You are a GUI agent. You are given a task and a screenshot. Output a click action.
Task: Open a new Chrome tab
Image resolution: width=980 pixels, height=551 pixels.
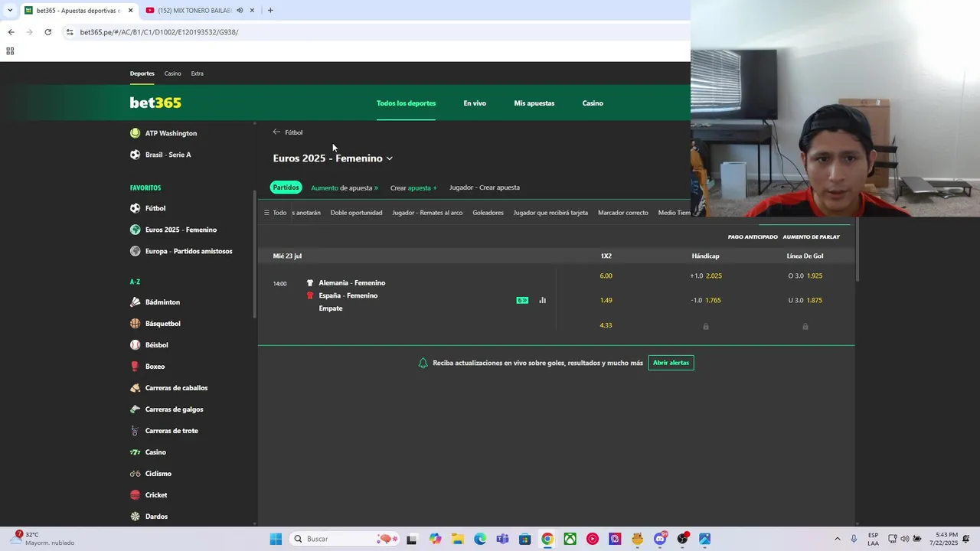pyautogui.click(x=270, y=11)
